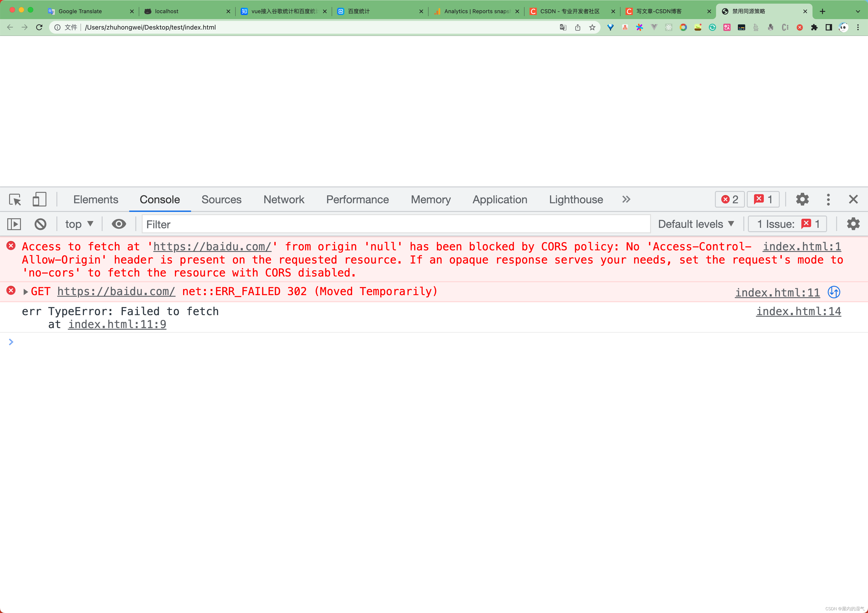This screenshot has width=868, height=613.
Task: Expand the GET baidu.com error entry
Action: tap(26, 292)
